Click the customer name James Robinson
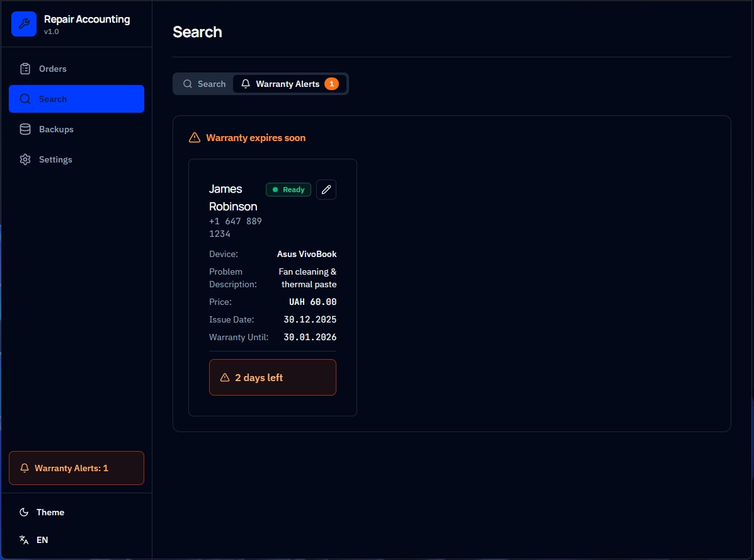 (x=233, y=197)
